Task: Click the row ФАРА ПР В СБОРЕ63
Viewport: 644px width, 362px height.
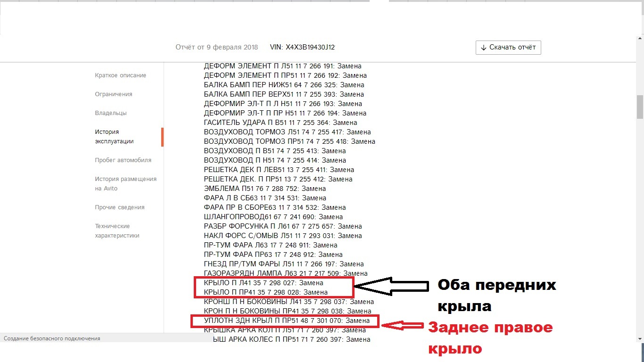Action: point(275,207)
